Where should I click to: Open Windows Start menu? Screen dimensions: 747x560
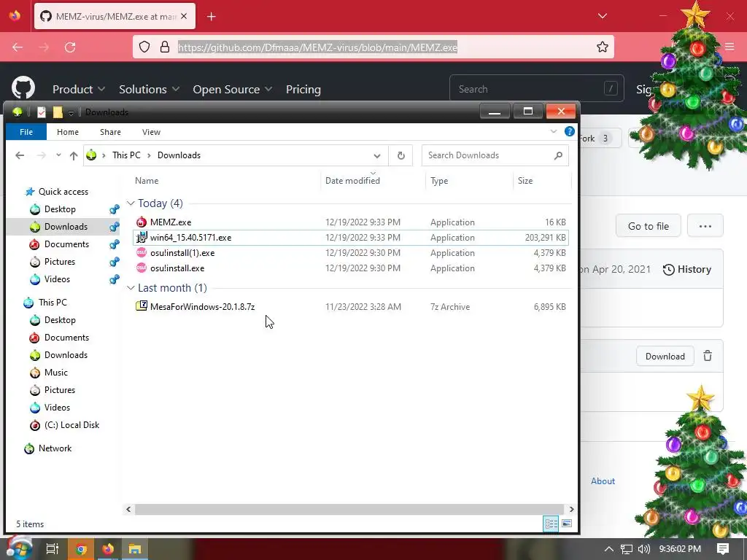point(19,548)
